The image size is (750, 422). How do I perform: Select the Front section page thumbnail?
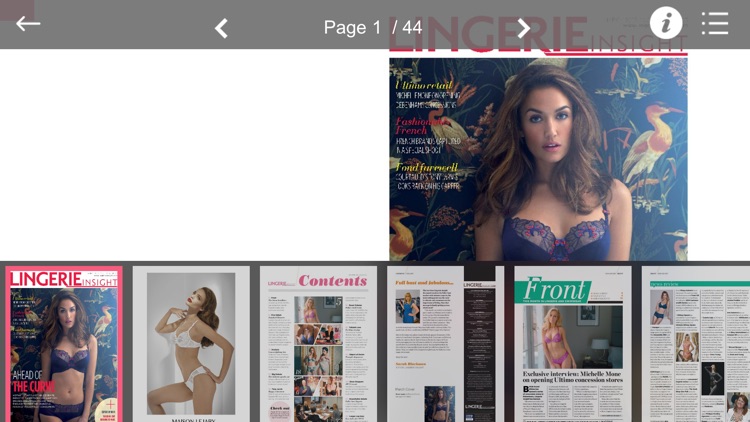pos(573,344)
